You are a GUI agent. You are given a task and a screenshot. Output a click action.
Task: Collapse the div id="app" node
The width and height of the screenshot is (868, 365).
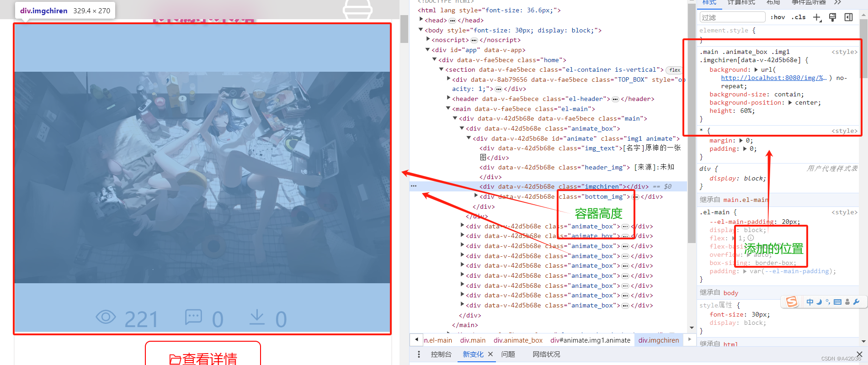(428, 49)
